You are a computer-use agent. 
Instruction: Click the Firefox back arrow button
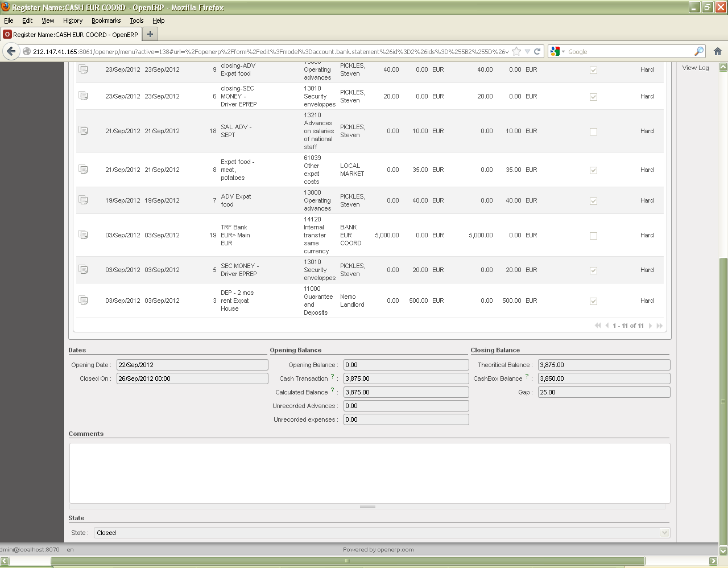(x=11, y=51)
